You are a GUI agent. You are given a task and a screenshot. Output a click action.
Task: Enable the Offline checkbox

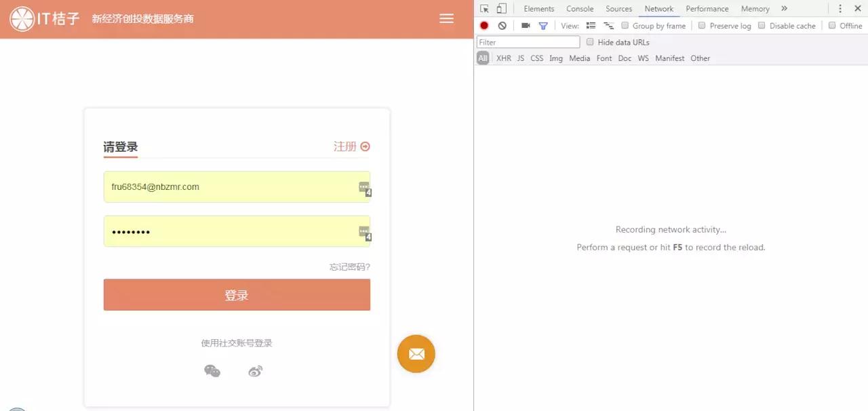click(832, 25)
